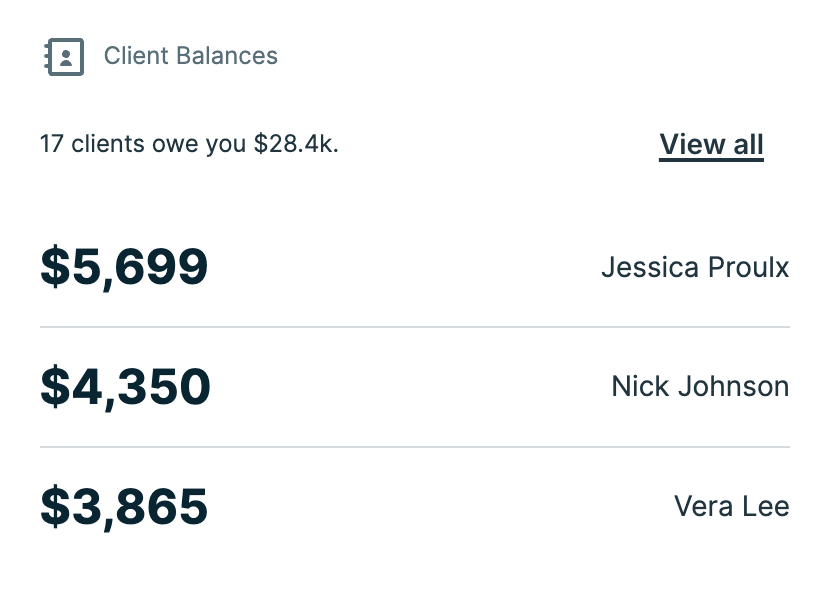
Task: Select the $4,350 balance for Nick Johnson
Action: coord(125,386)
